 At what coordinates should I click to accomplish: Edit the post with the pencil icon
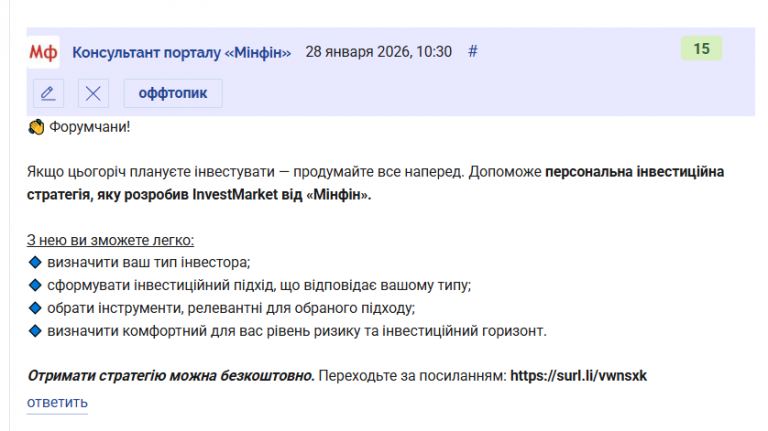pos(47,94)
